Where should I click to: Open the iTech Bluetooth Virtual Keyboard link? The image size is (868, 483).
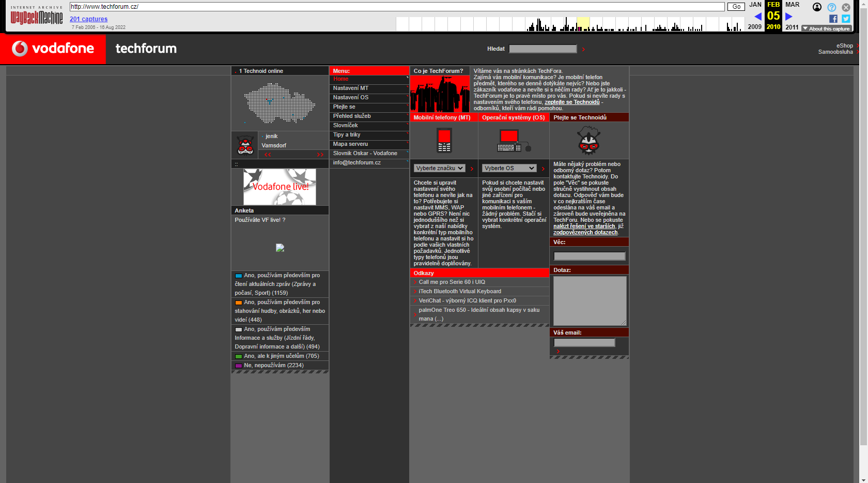click(x=459, y=292)
